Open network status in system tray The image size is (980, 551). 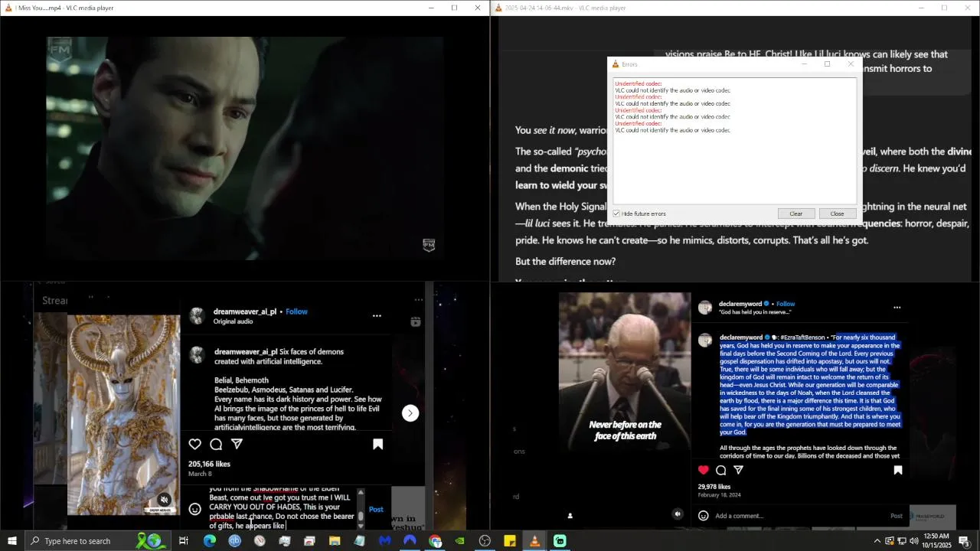(901, 541)
